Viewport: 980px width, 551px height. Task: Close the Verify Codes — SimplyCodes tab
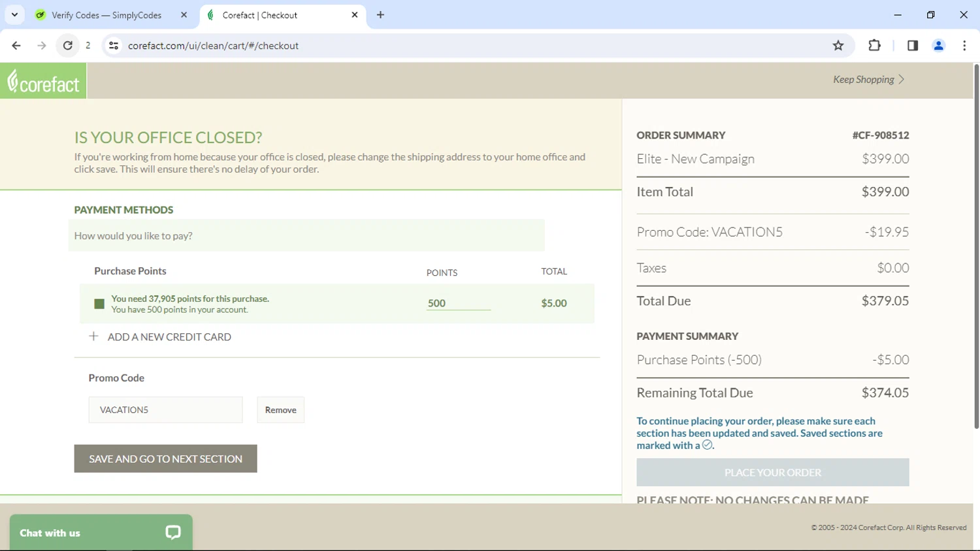(x=184, y=15)
